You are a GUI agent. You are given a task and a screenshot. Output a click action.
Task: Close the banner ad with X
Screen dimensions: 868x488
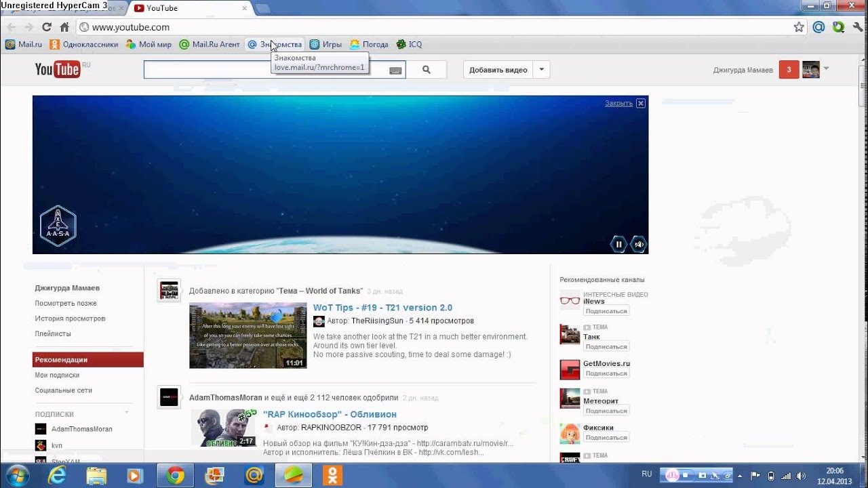[641, 103]
